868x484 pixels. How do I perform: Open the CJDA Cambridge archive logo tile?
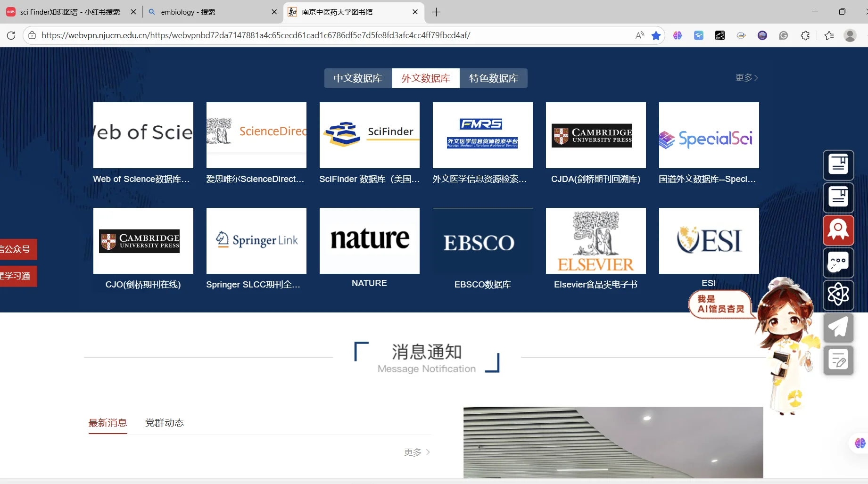point(596,135)
